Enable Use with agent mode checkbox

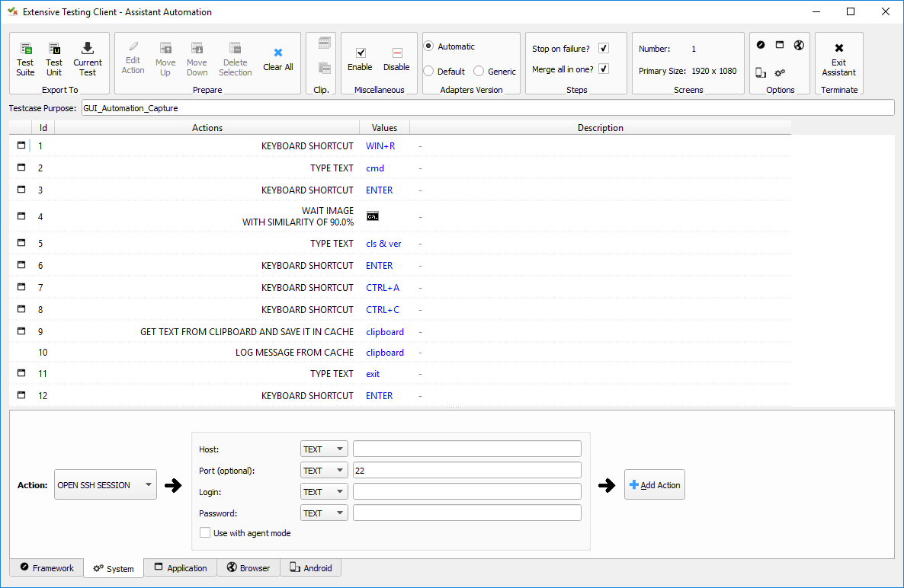pyautogui.click(x=205, y=532)
